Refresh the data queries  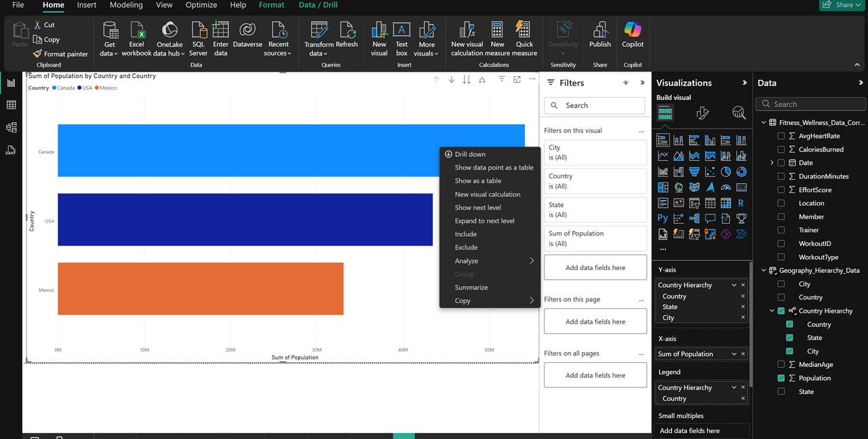[x=347, y=35]
